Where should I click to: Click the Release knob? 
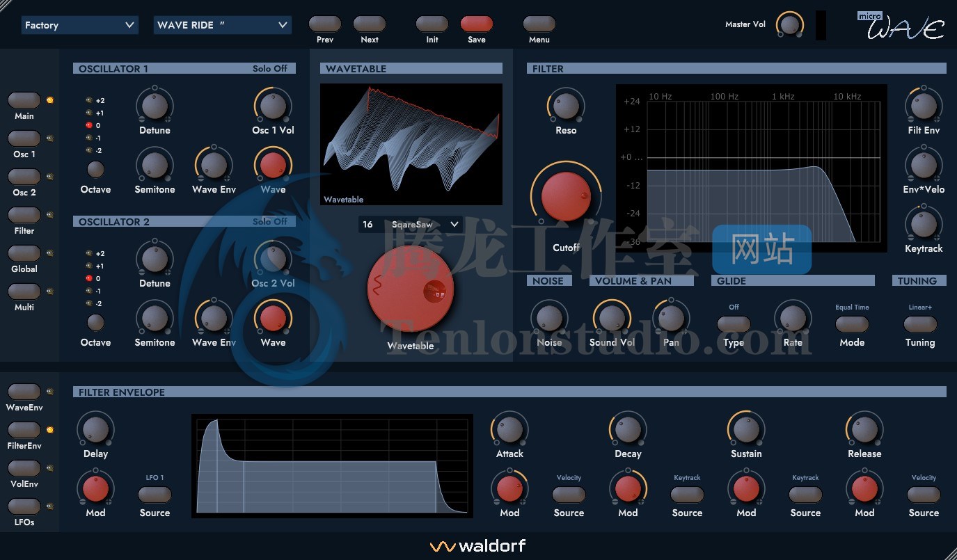pos(864,429)
